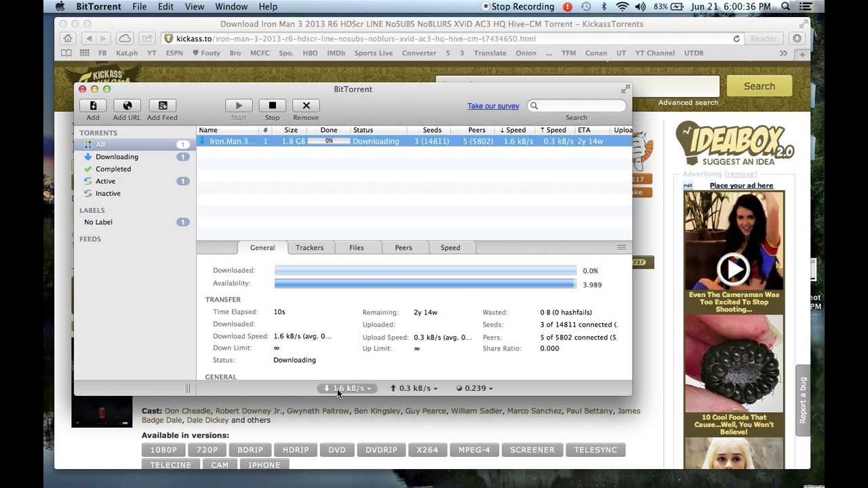Screen dimensions: 868x488
Task: Switch to the General tab
Action: (262, 247)
